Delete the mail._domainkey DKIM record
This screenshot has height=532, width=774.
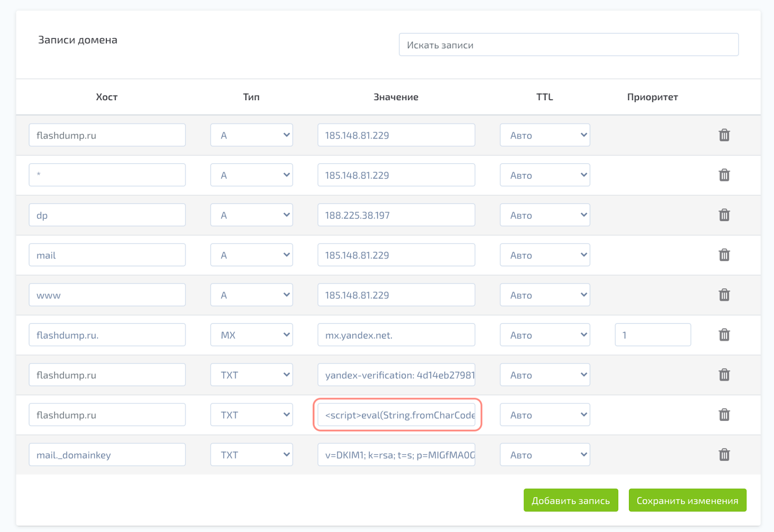(x=724, y=455)
